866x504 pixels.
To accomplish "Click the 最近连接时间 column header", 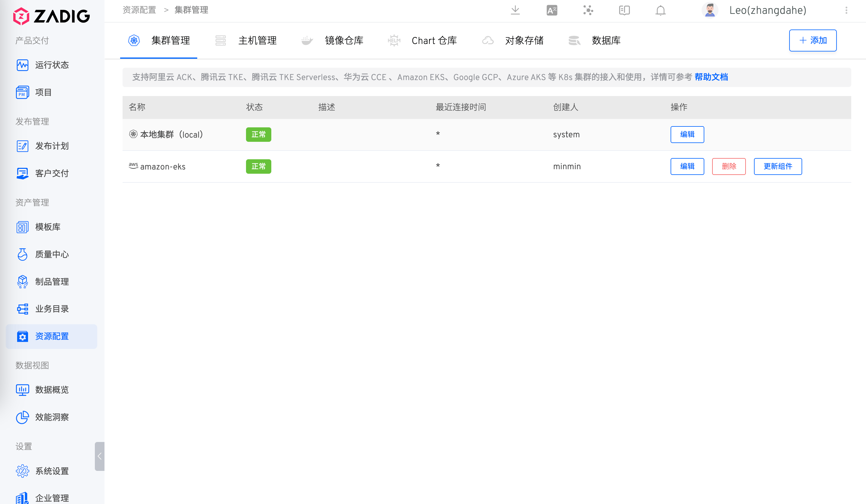I will [461, 107].
